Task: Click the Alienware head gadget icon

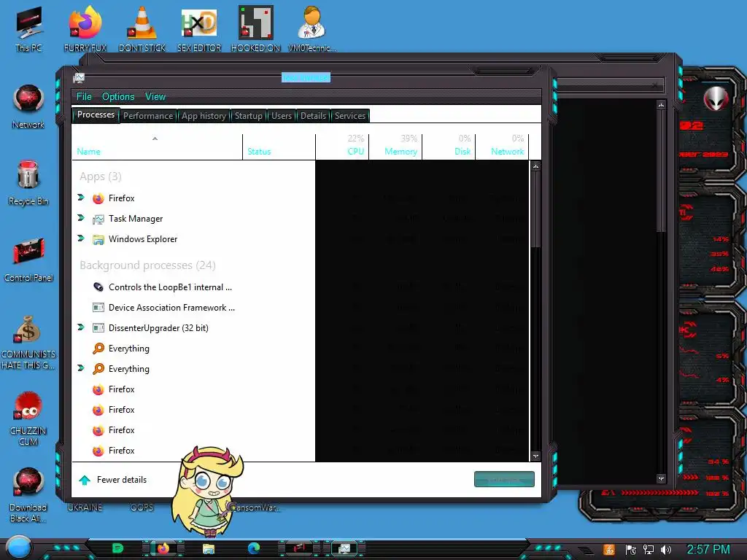Action: pos(716,98)
